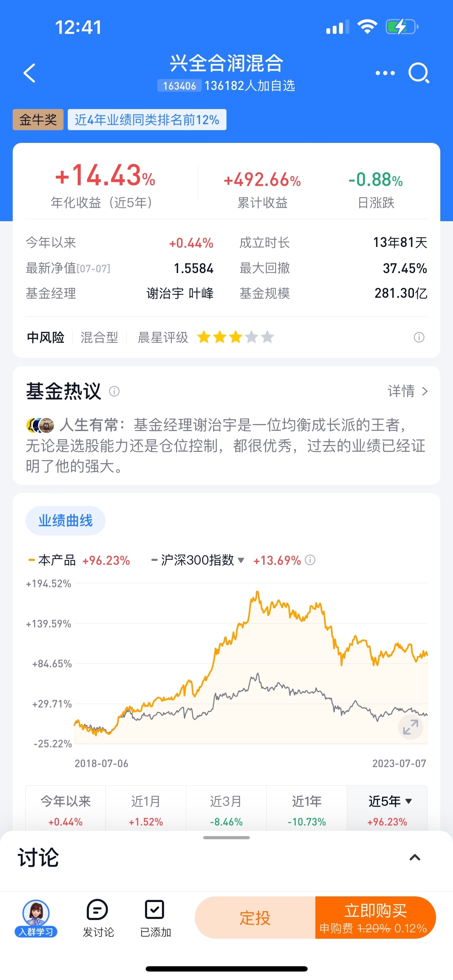Open 详情 link in 基金热议

[x=407, y=391]
